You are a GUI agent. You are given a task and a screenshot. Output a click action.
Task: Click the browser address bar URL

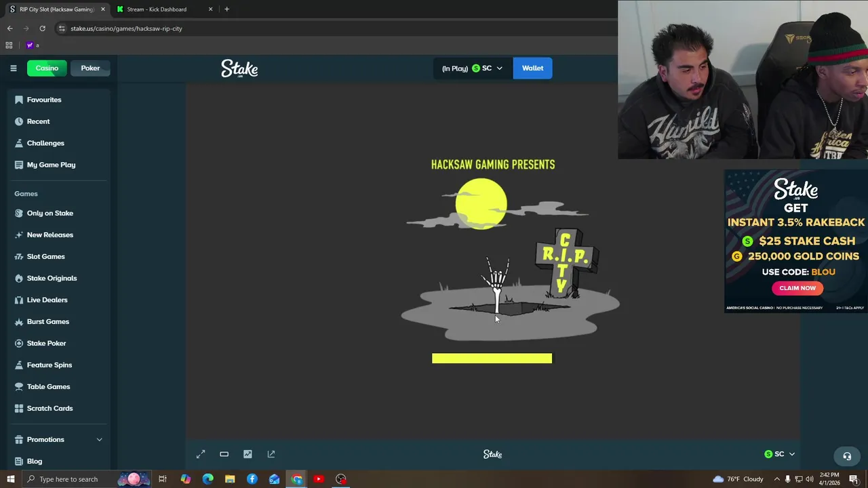click(x=126, y=28)
